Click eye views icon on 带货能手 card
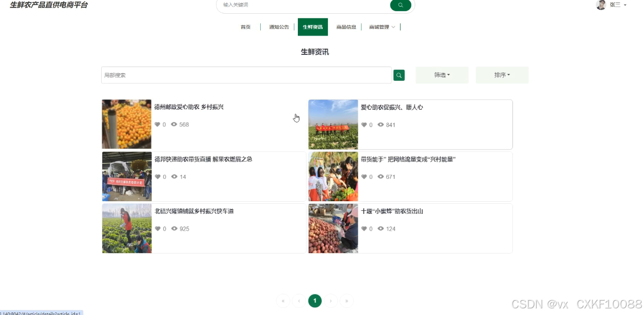This screenshot has width=644, height=315. pos(381,177)
